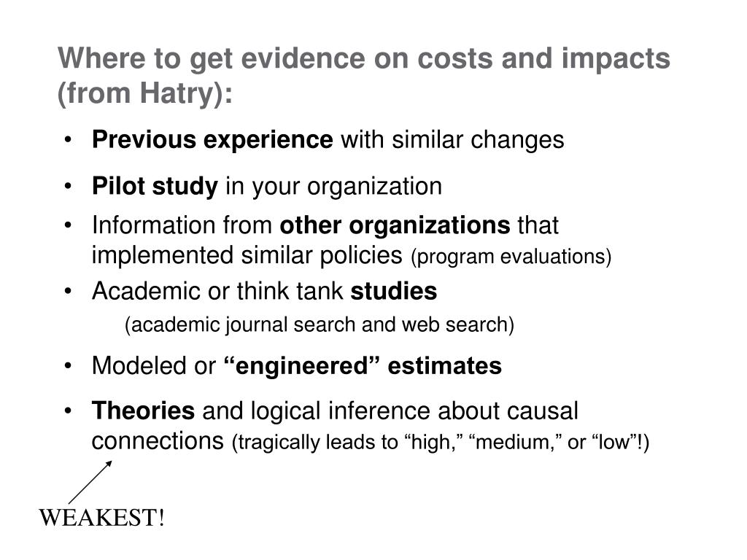The width and height of the screenshot is (747, 560).
Task: Click the bullet before 'Information from'
Action: 68,225
